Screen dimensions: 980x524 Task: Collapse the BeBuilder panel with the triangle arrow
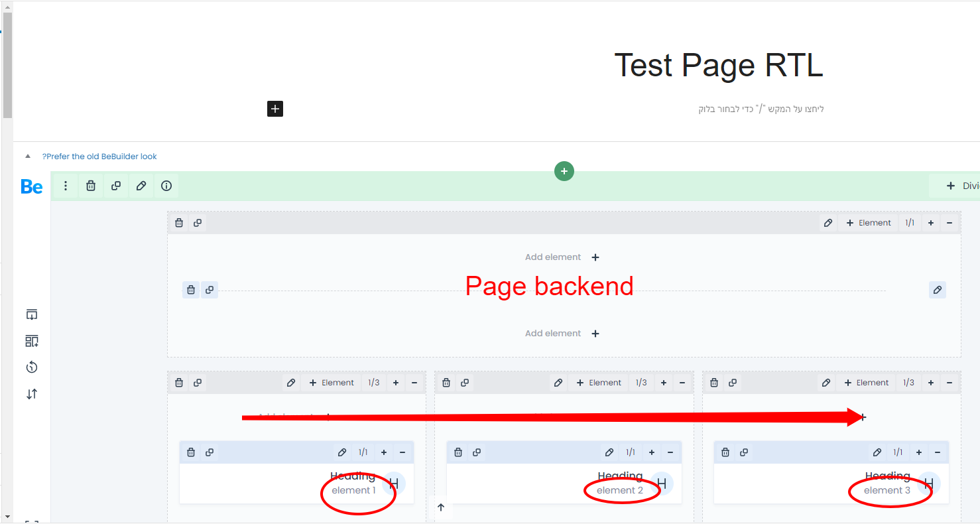[28, 157]
